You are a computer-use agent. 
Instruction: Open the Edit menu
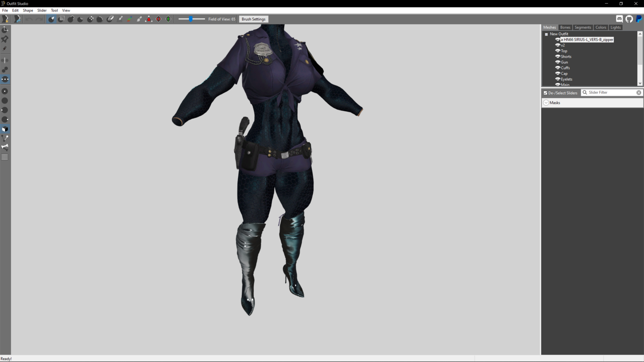coord(15,10)
